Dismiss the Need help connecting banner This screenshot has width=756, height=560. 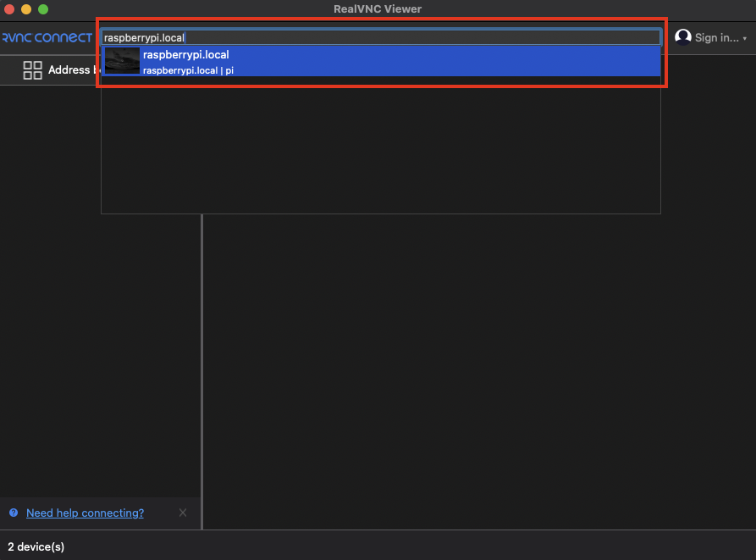coord(183,513)
